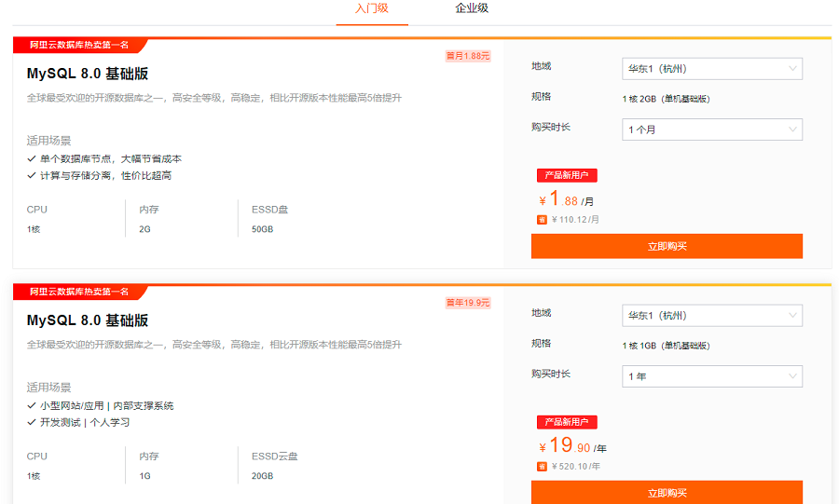Open the 购买时长 '1 年' dropdown
The height and width of the screenshot is (504, 839).
(712, 376)
